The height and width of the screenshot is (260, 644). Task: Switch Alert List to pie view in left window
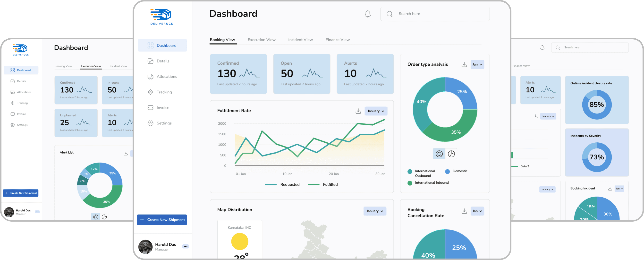[x=104, y=217]
